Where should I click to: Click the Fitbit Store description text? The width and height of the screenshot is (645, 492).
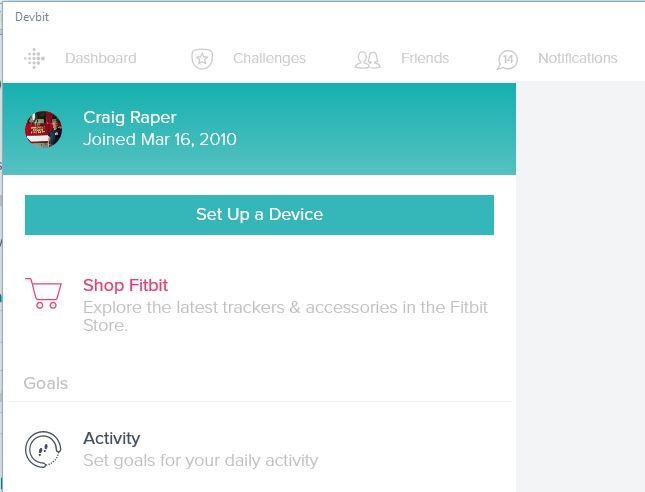[285, 316]
